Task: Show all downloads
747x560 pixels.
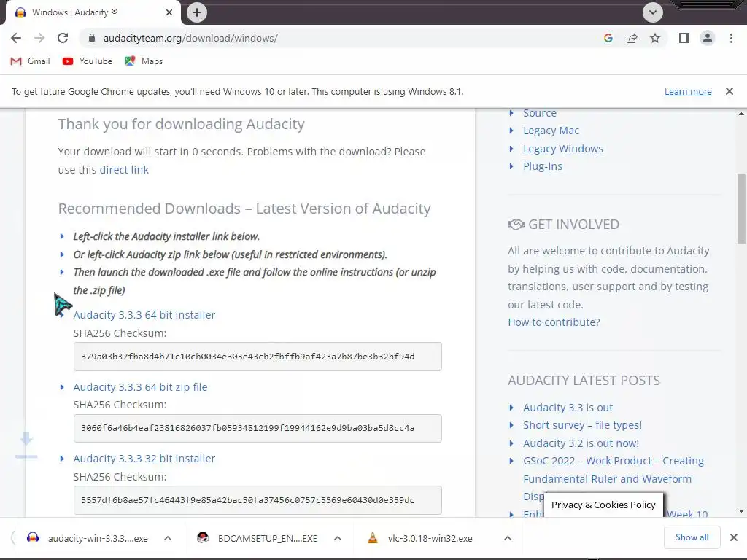Action: pyautogui.click(x=692, y=537)
